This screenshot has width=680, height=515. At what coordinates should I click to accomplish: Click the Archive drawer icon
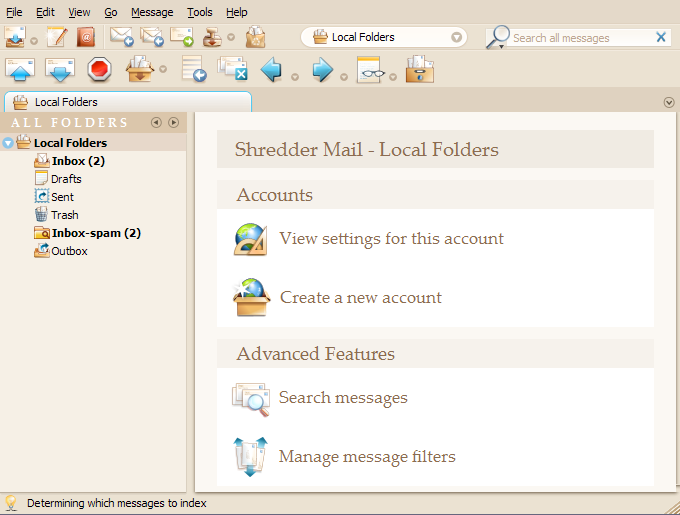click(x=420, y=69)
